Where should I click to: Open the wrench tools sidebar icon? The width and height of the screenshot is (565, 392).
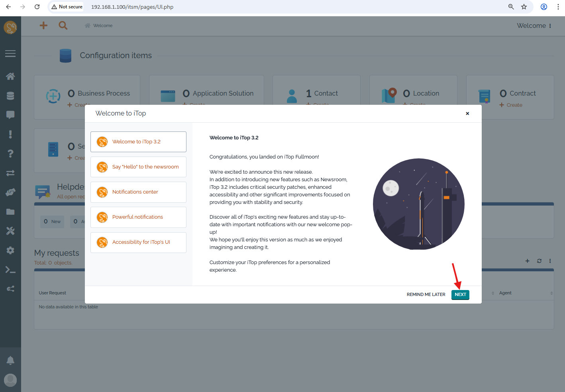pyautogui.click(x=10, y=231)
